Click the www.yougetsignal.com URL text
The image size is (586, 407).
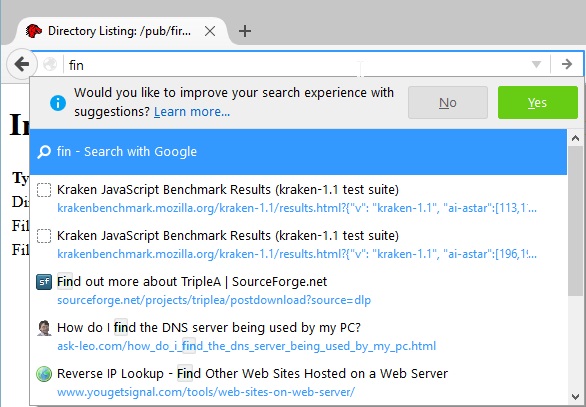point(206,392)
